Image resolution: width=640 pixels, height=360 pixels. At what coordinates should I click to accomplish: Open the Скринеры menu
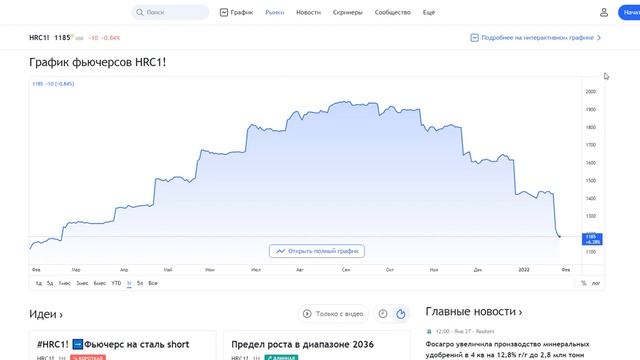coord(347,12)
